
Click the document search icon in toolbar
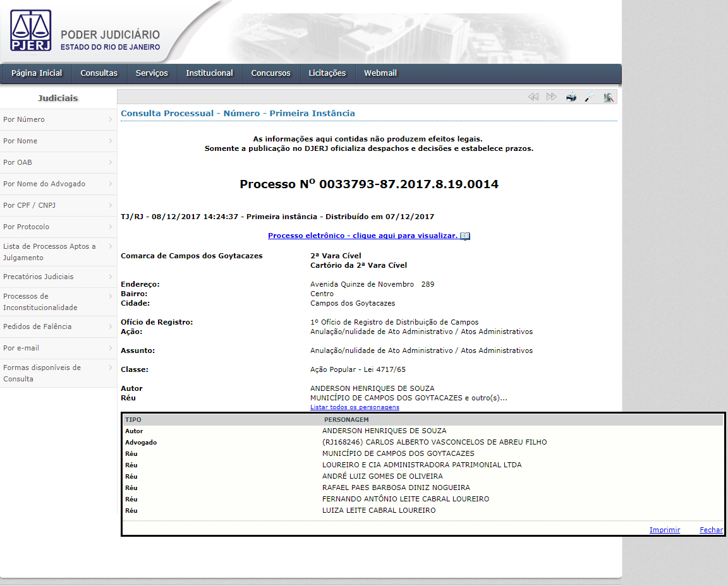[x=608, y=97]
